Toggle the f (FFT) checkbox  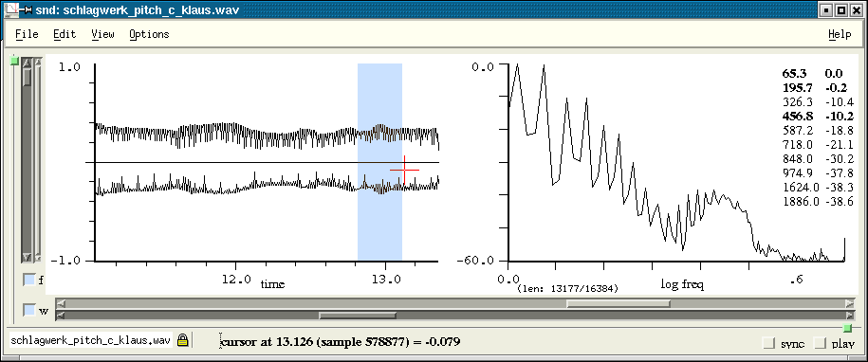[29, 280]
